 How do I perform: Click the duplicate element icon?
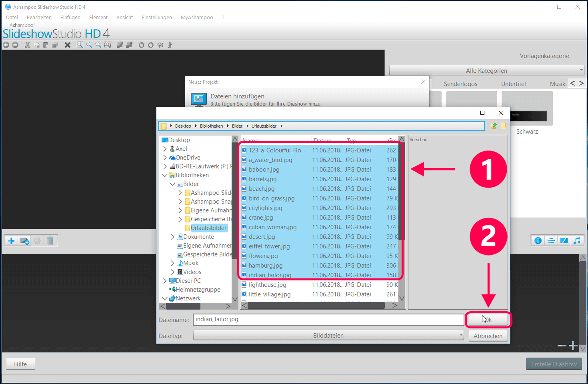point(55,45)
